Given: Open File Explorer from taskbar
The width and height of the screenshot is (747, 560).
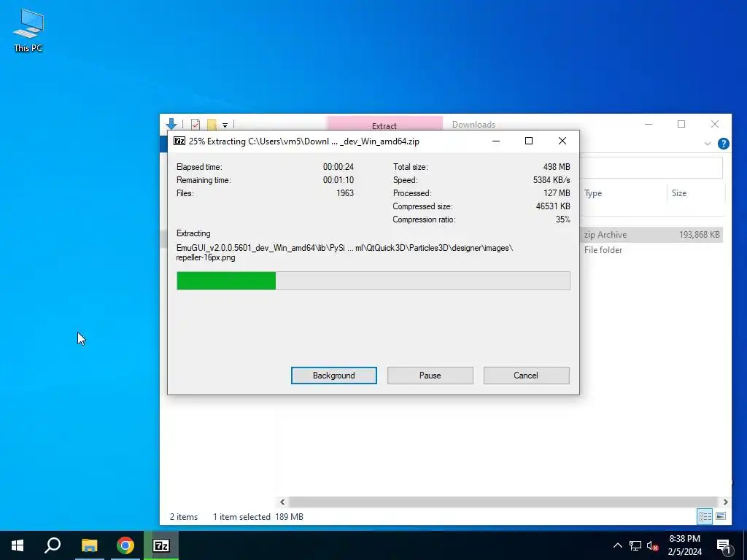Looking at the screenshot, I should (x=89, y=545).
